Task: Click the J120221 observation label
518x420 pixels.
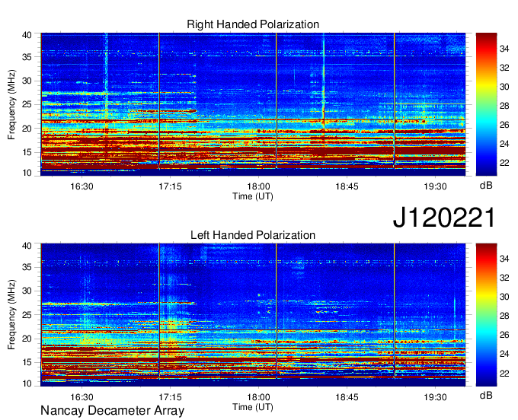Action: [444, 218]
